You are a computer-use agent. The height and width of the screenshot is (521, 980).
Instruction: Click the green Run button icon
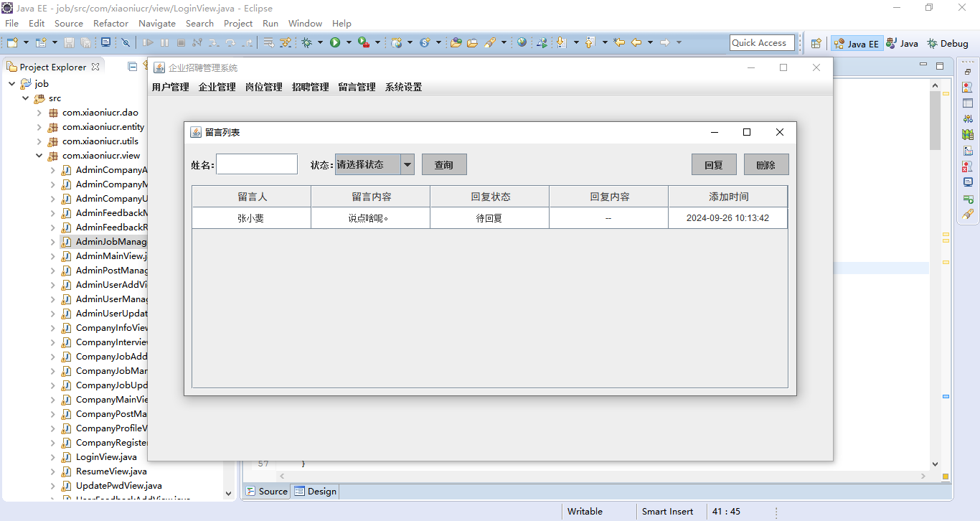coord(335,43)
